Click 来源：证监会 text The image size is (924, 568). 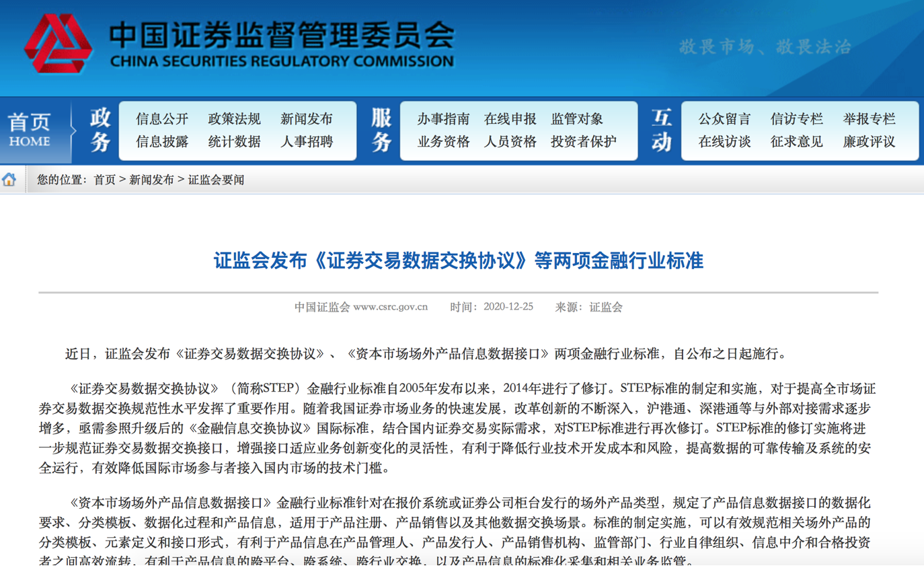click(x=589, y=307)
